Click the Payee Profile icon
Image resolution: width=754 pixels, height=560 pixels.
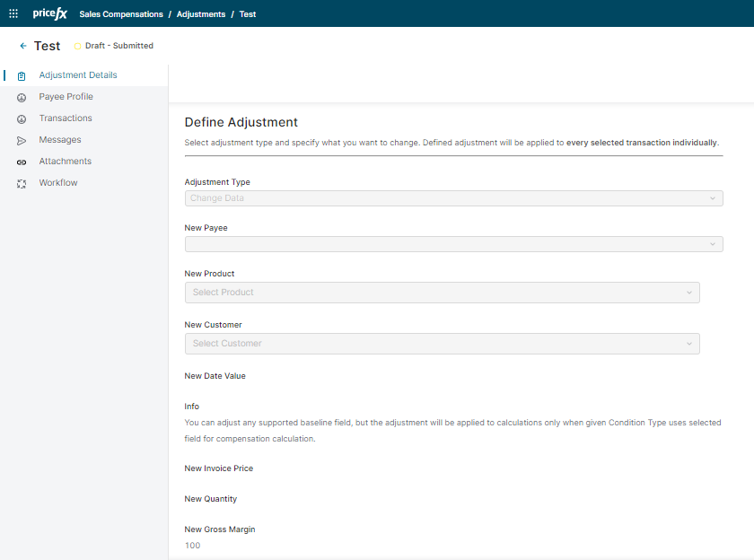(22, 98)
